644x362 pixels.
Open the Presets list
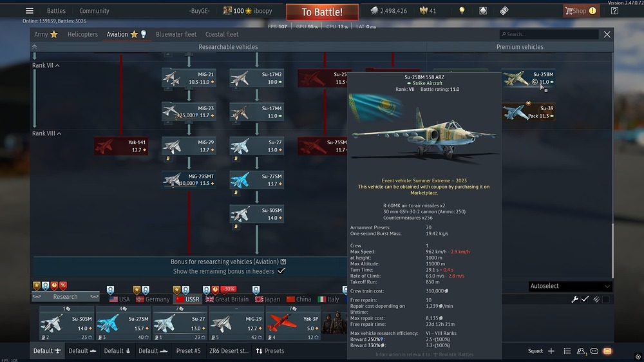(x=270, y=351)
